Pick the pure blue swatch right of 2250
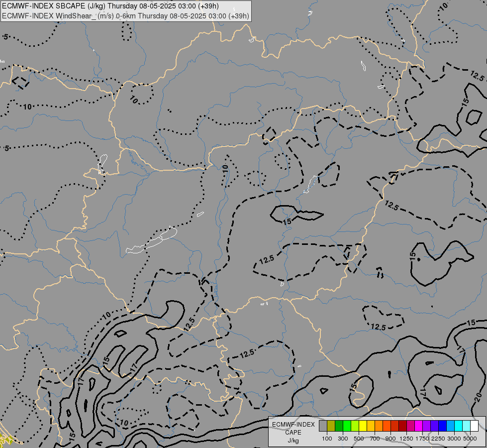Image resolution: width=487 pixels, height=448 pixels. (442, 426)
